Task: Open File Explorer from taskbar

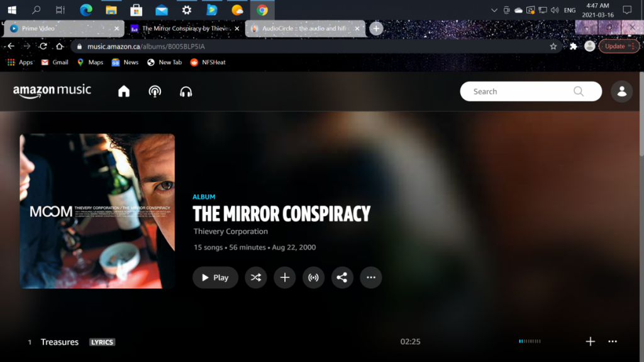Action: (111, 10)
